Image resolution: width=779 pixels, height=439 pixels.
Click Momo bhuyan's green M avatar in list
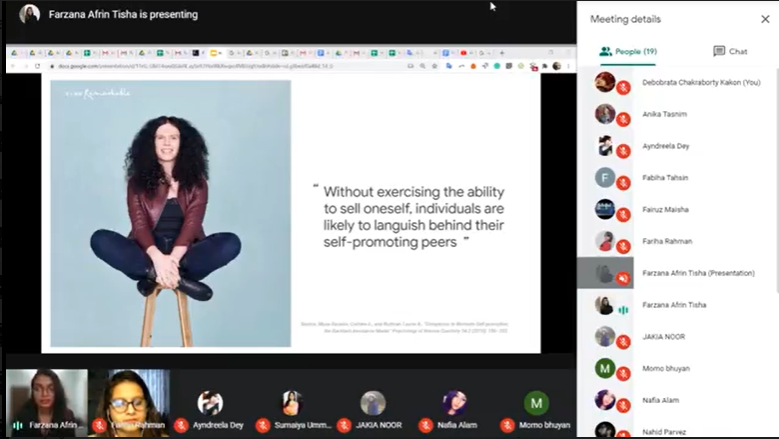[605, 368]
